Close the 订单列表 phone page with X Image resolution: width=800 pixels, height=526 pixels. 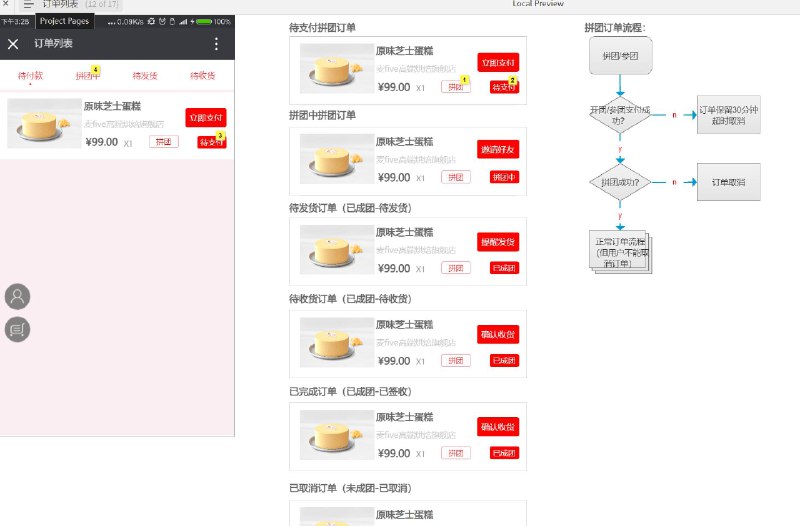(13, 44)
